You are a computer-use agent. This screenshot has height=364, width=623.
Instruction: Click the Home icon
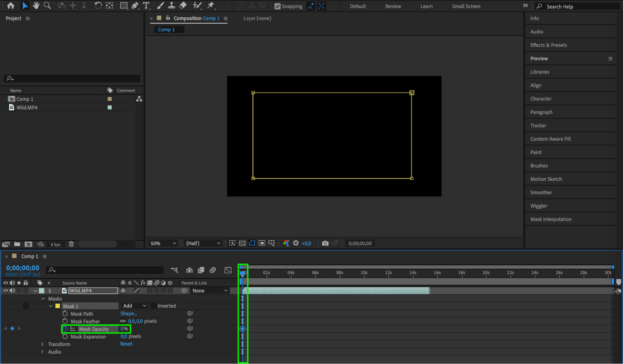(x=11, y=5)
